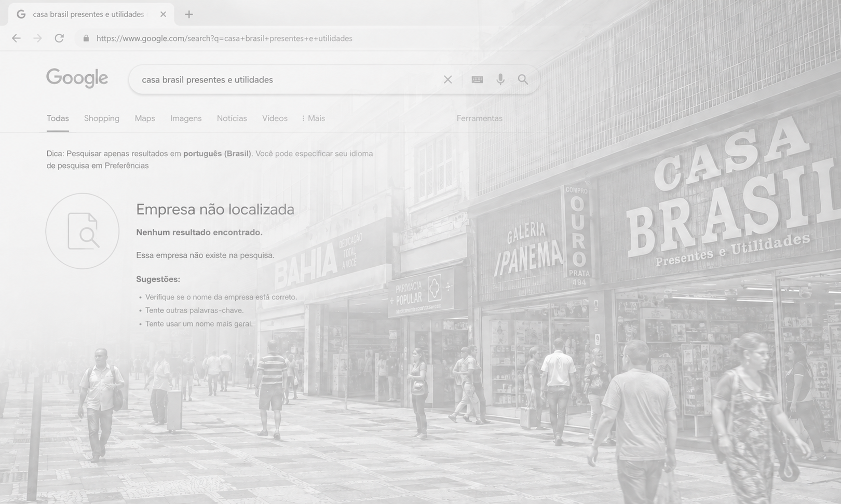Expand the Mais menu
The image size is (841, 504).
pos(314,118)
